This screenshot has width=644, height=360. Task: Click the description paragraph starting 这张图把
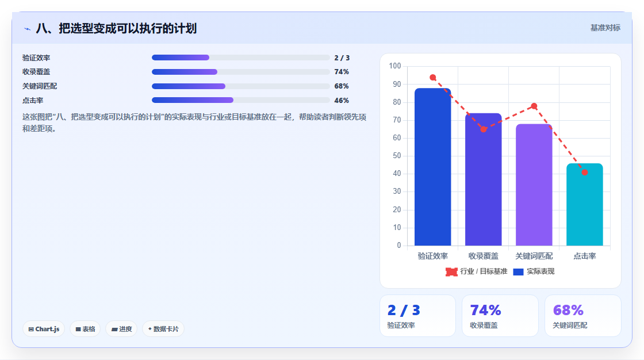point(194,122)
